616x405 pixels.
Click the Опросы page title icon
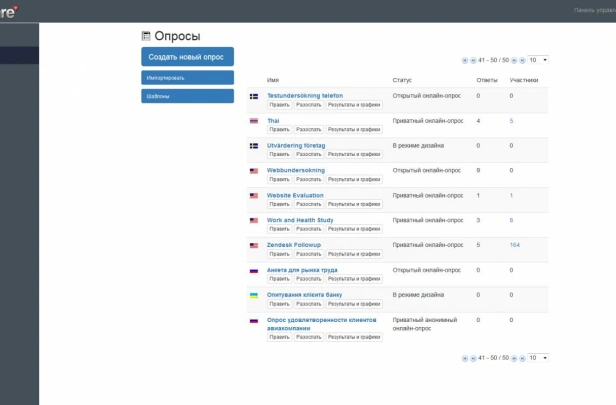click(146, 36)
